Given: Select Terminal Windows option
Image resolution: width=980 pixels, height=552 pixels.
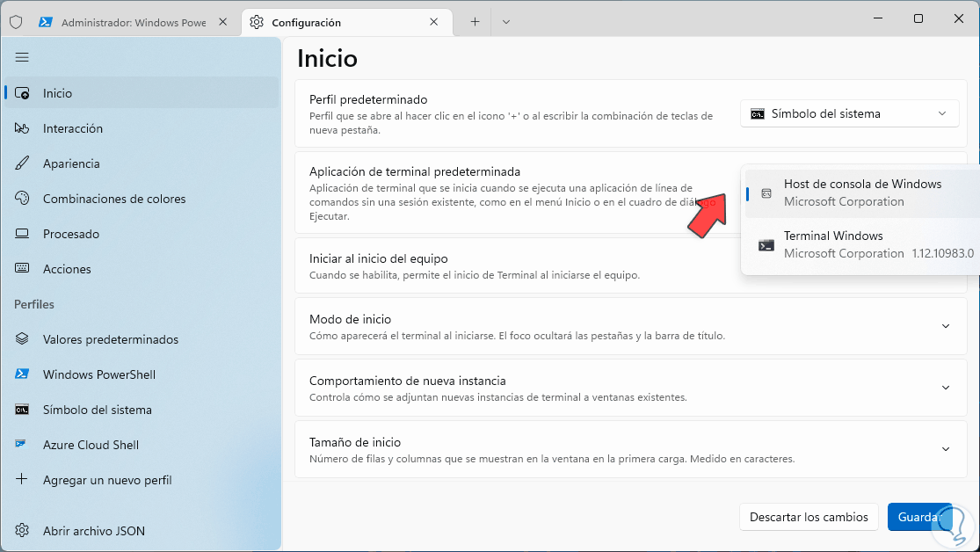Looking at the screenshot, I should tap(862, 244).
